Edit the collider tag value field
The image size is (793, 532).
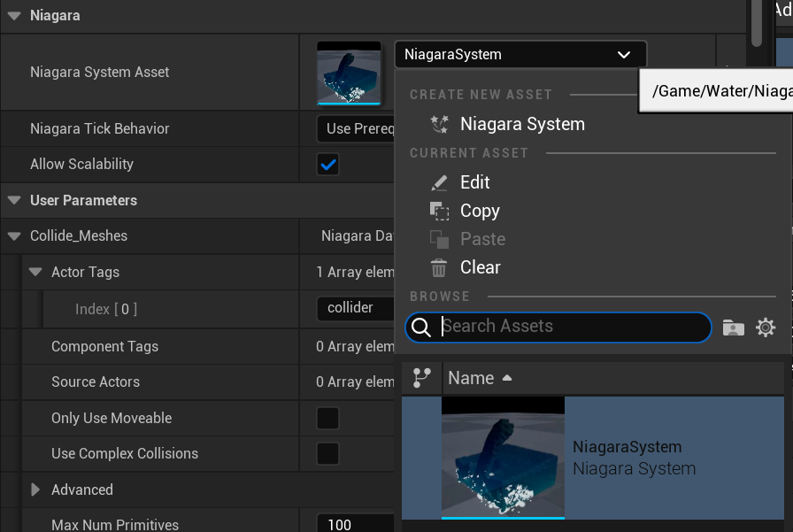356,308
